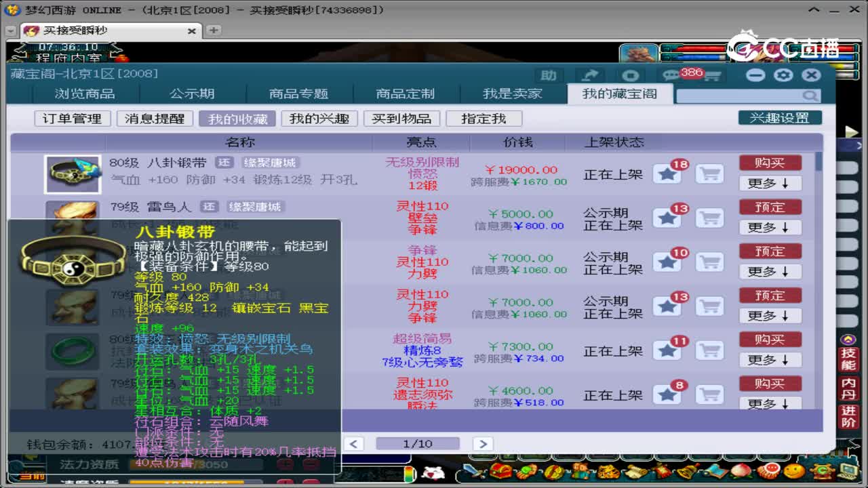The image size is (868, 488).
Task: Open the green jade ring thumbnail
Action: click(x=73, y=350)
